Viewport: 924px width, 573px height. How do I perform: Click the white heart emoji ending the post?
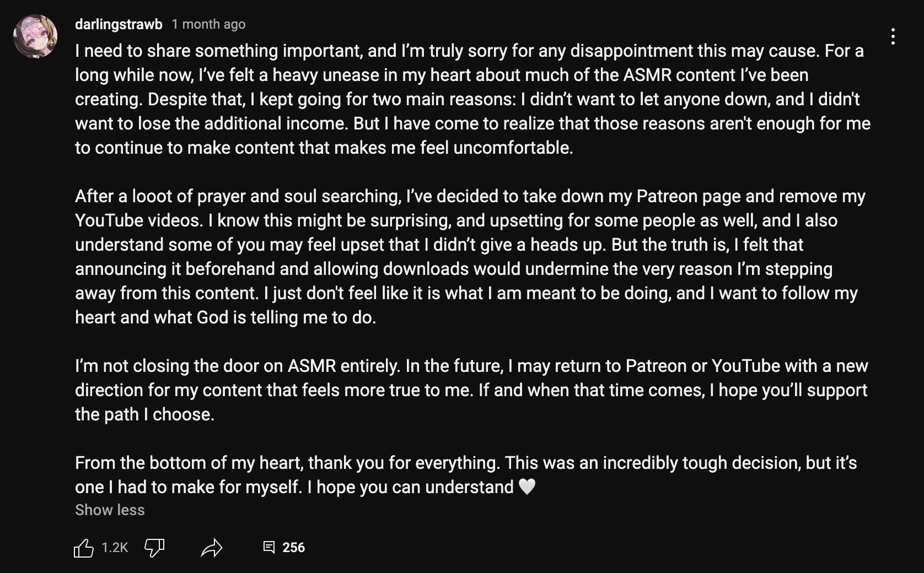tap(527, 487)
